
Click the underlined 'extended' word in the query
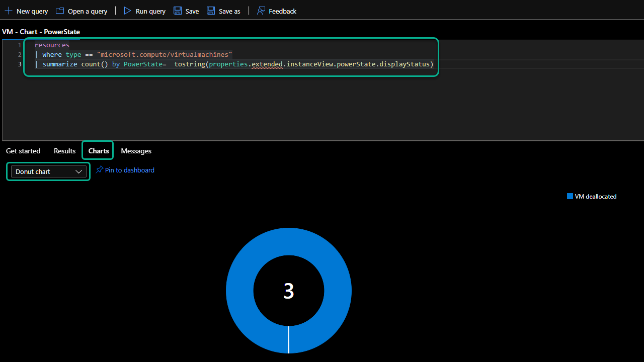(267, 64)
